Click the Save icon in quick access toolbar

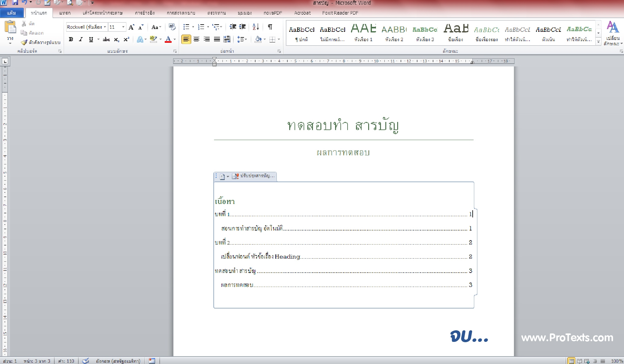coord(15,2)
